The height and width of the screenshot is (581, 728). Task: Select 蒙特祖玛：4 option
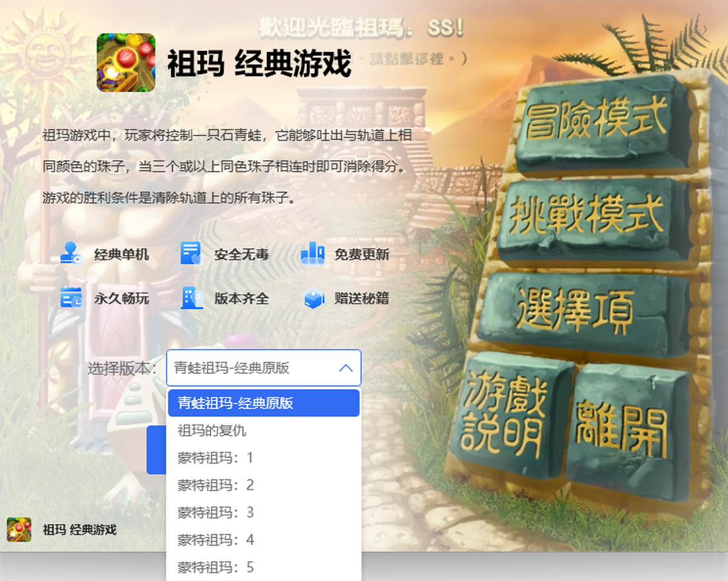[264, 540]
